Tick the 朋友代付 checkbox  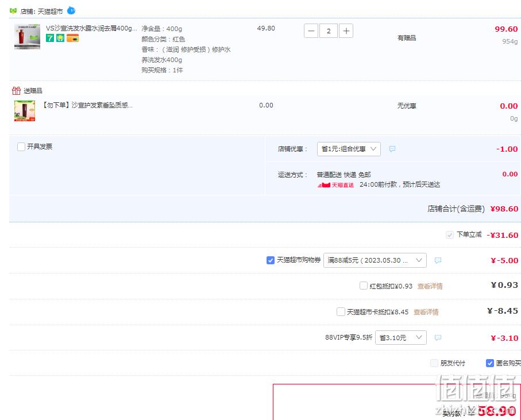434,363
